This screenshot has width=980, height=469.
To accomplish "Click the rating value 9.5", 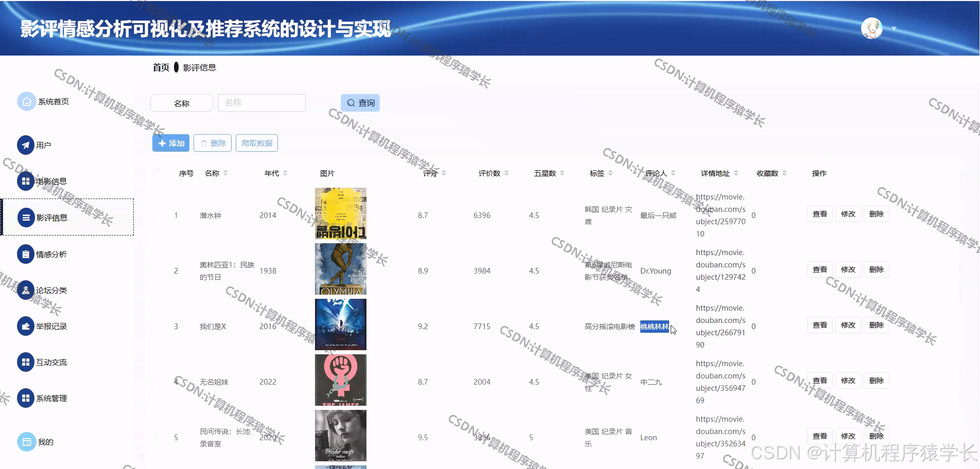I will pos(423,438).
